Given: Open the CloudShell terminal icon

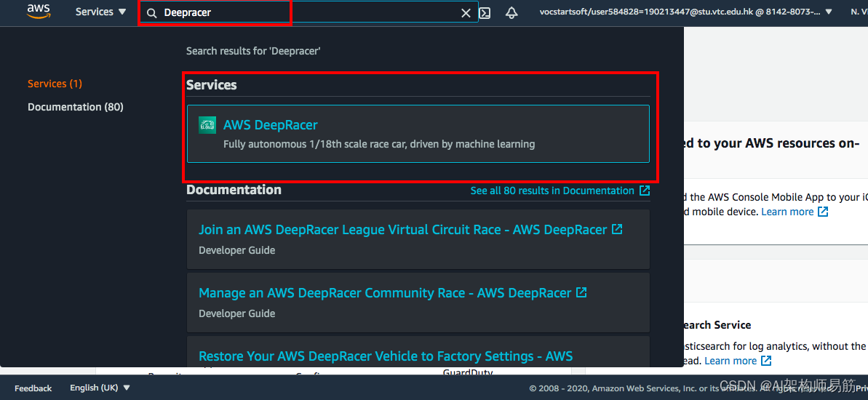Looking at the screenshot, I should coord(485,12).
